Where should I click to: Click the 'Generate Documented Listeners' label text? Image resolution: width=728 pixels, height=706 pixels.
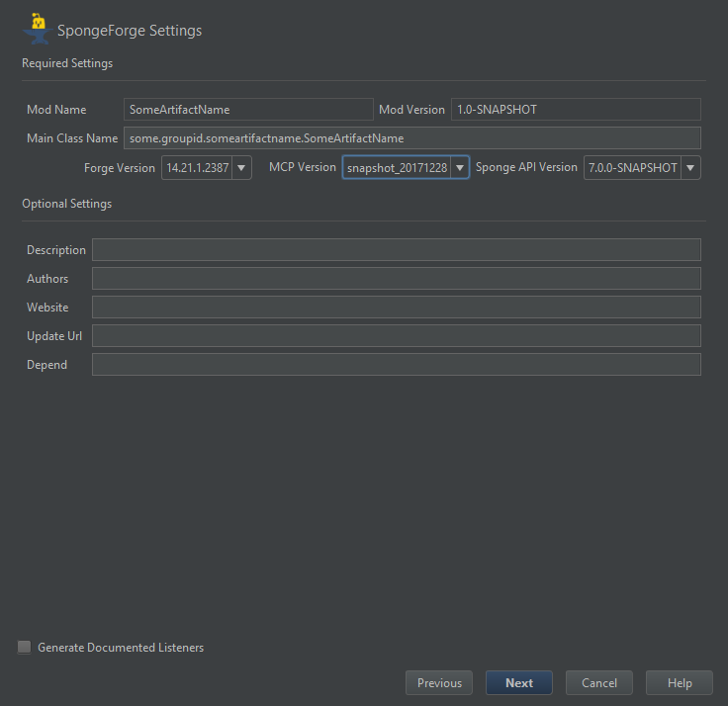coord(121,648)
